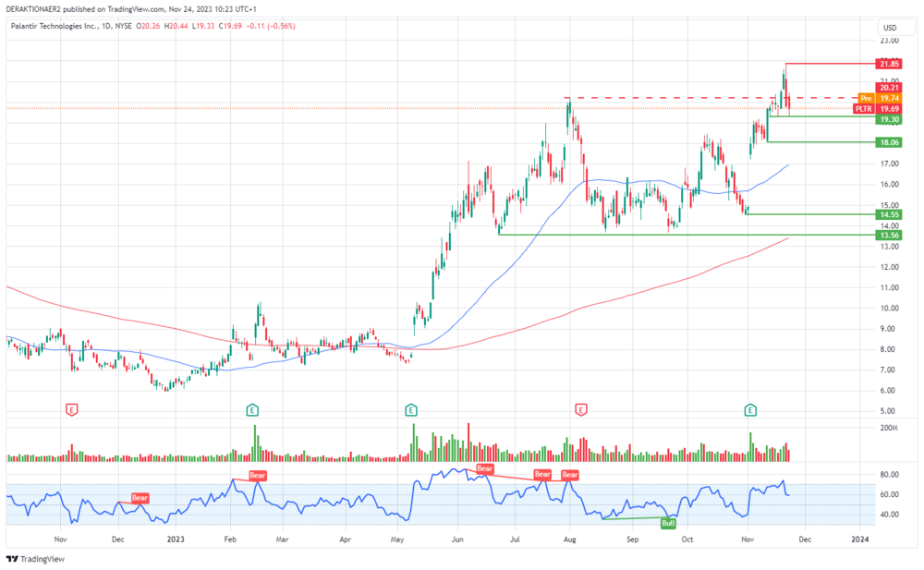Click the 21.85 red price label
This screenshot has height=570, width=924.
click(889, 64)
